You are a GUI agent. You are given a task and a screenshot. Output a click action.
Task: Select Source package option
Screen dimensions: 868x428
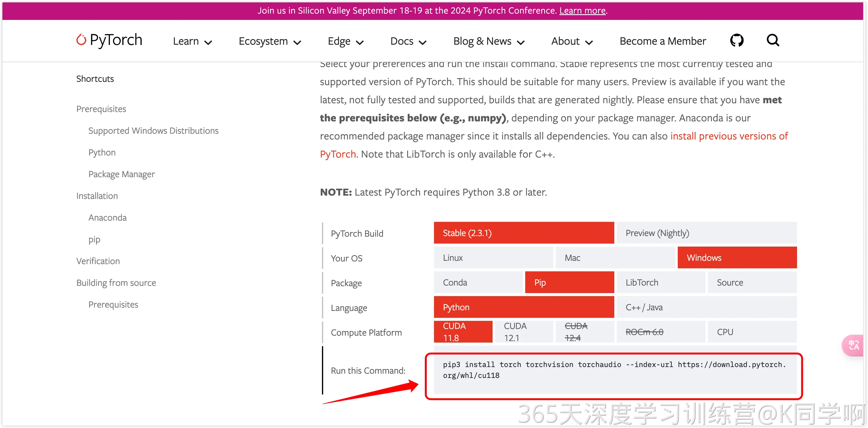(752, 282)
